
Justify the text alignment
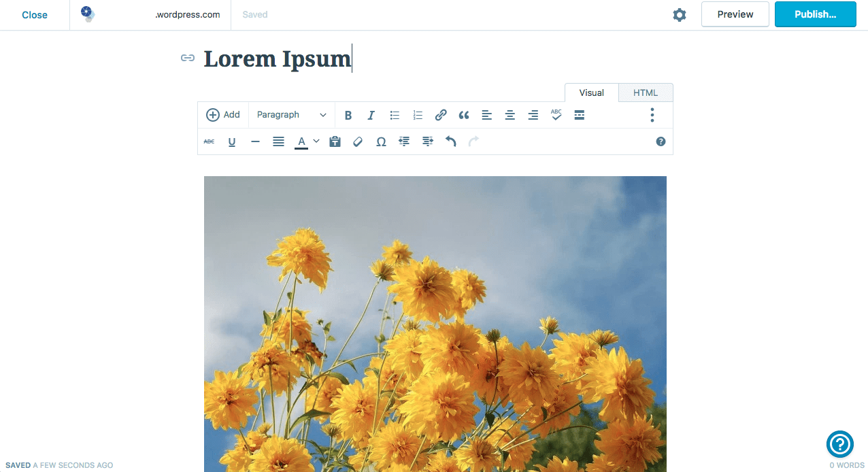pos(278,141)
